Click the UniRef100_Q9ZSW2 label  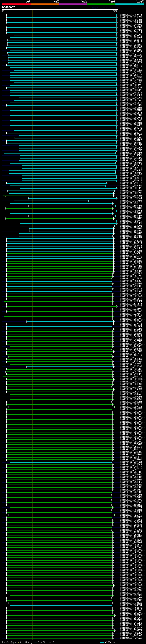pos(131,334)
